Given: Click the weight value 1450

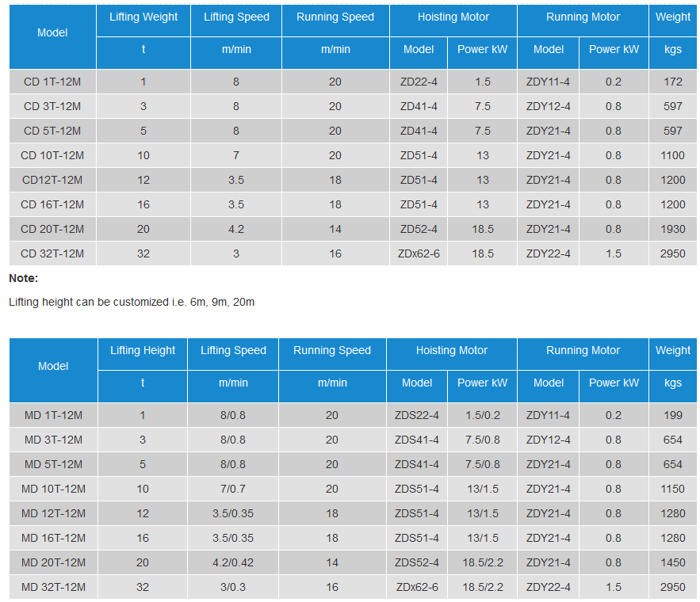Looking at the screenshot, I should coord(672,562).
